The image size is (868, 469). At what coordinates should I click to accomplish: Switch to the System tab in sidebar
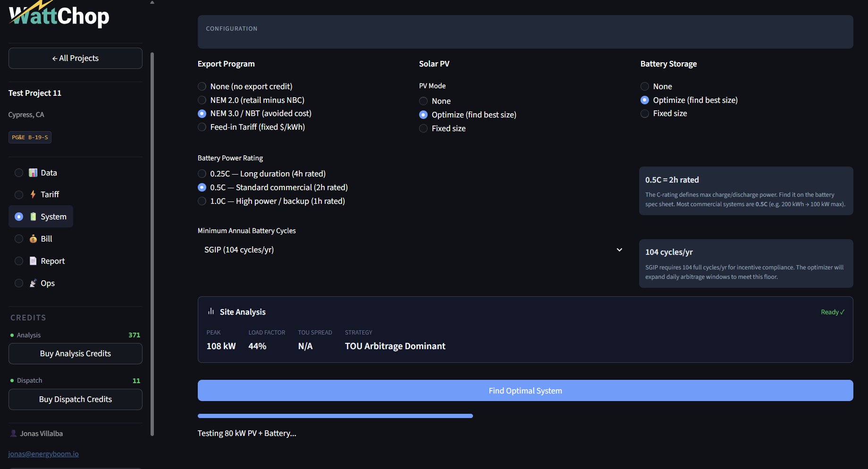[53, 216]
